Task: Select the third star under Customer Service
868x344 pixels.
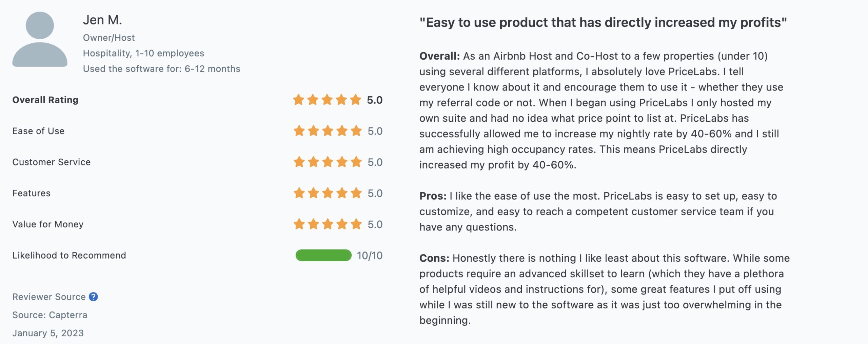Action: [328, 162]
